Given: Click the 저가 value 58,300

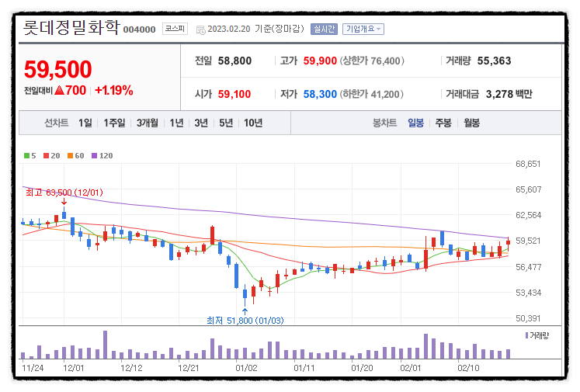Looking at the screenshot, I should pyautogui.click(x=320, y=94).
